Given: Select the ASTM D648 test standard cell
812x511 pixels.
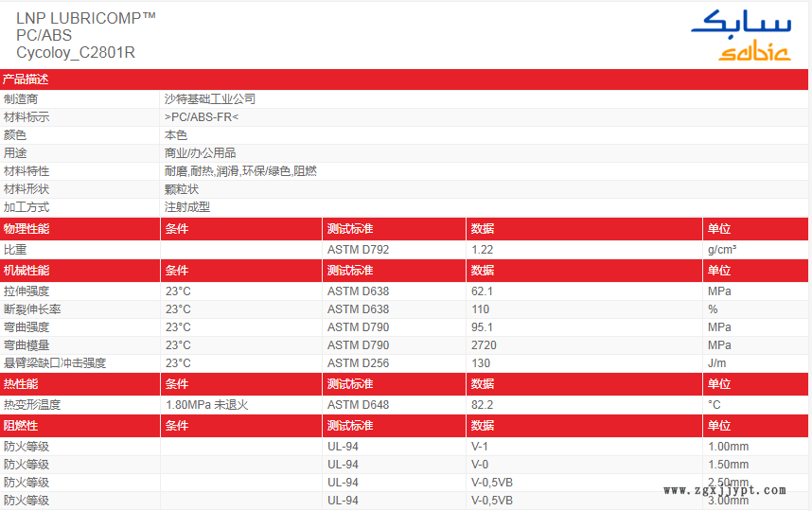Looking at the screenshot, I should [358, 405].
